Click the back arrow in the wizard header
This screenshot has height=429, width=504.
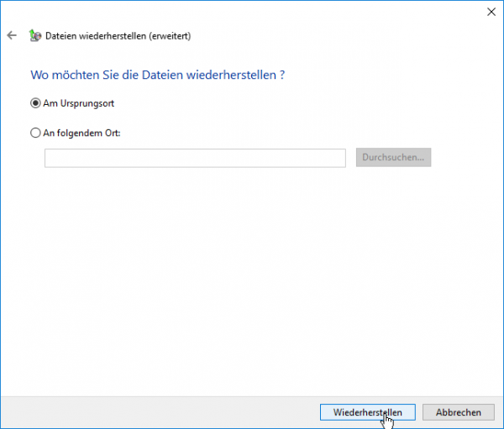tap(12, 35)
